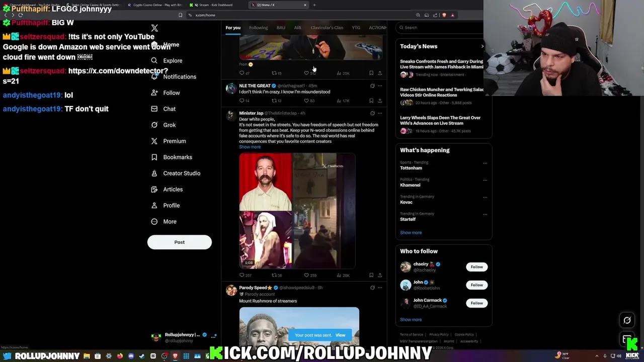
Task: Click the browser reload button
Action: coord(20,15)
